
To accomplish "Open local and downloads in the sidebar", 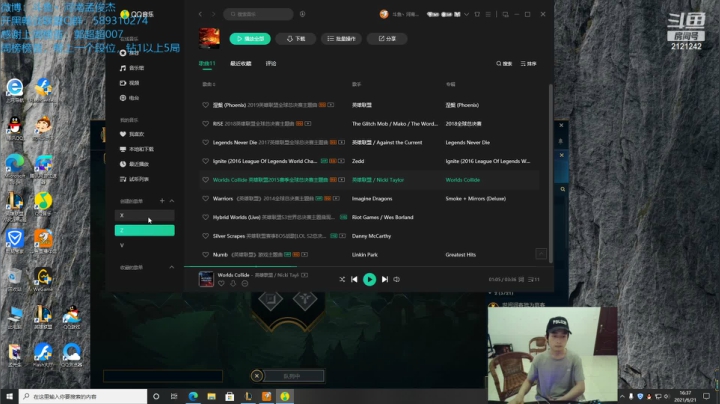I will 137,149.
